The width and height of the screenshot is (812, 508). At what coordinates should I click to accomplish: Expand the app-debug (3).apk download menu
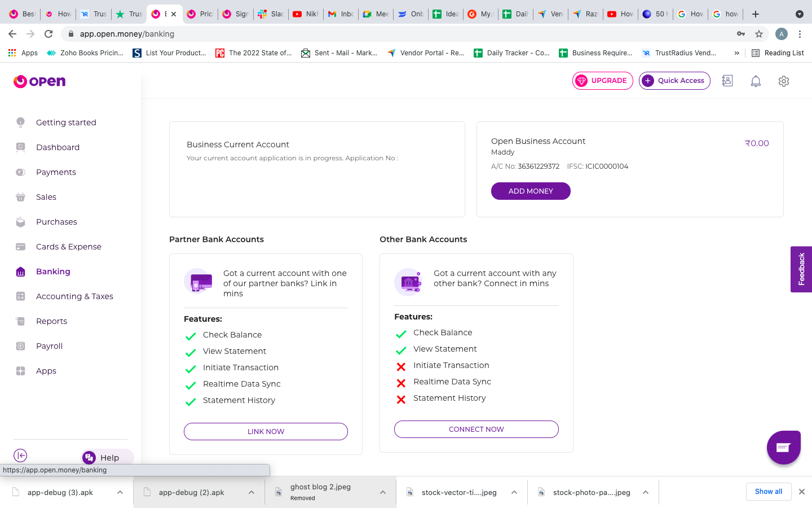(x=120, y=492)
